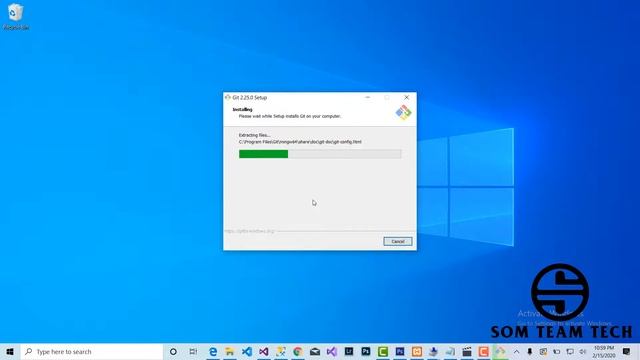The width and height of the screenshot is (640, 360).
Task: Open Google Chrome from the taskbar
Action: pos(298,351)
